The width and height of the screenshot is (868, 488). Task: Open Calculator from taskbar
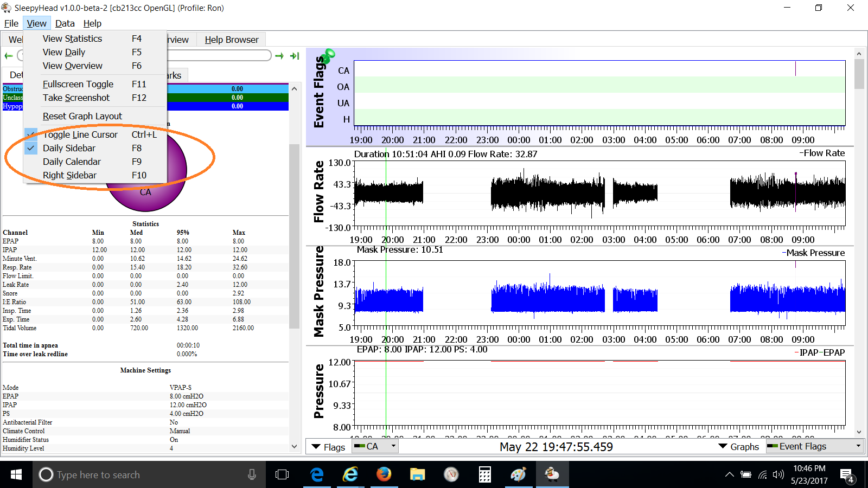point(484,474)
